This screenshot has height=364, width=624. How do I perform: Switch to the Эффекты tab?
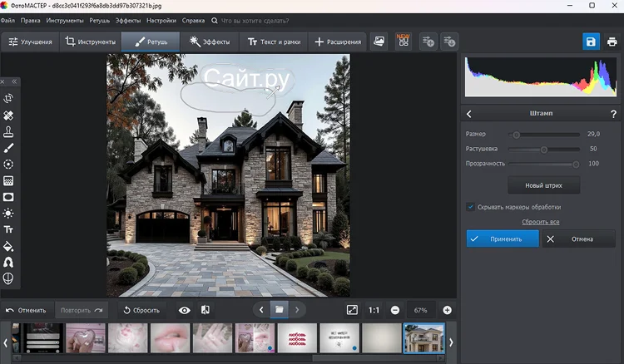tap(210, 42)
